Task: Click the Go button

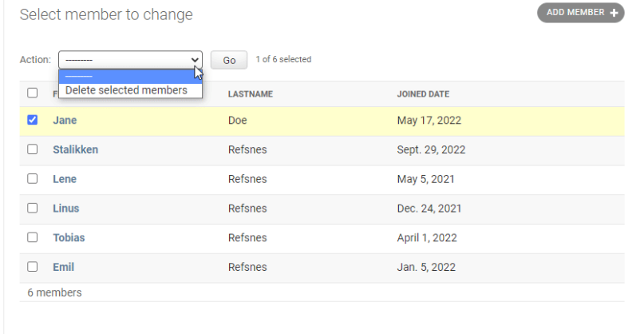Action: point(229,60)
